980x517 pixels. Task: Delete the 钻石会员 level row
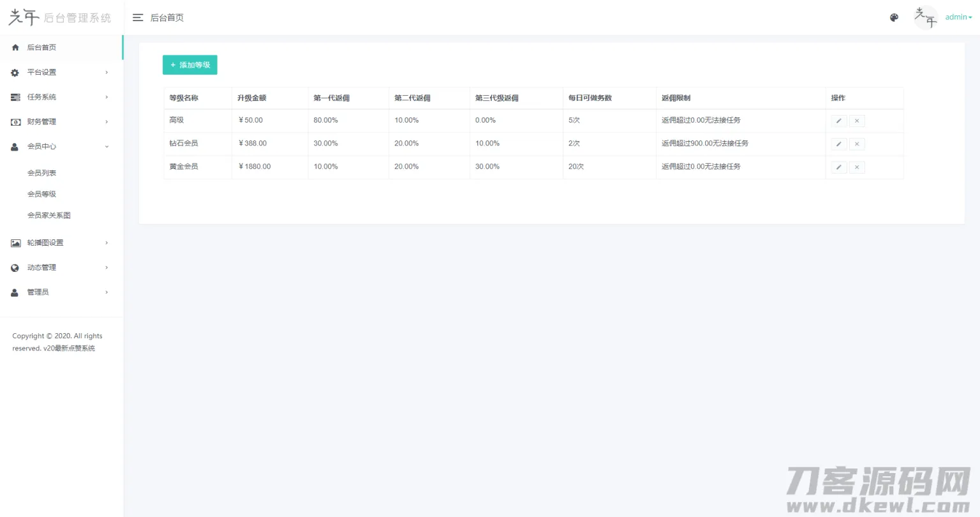point(857,144)
